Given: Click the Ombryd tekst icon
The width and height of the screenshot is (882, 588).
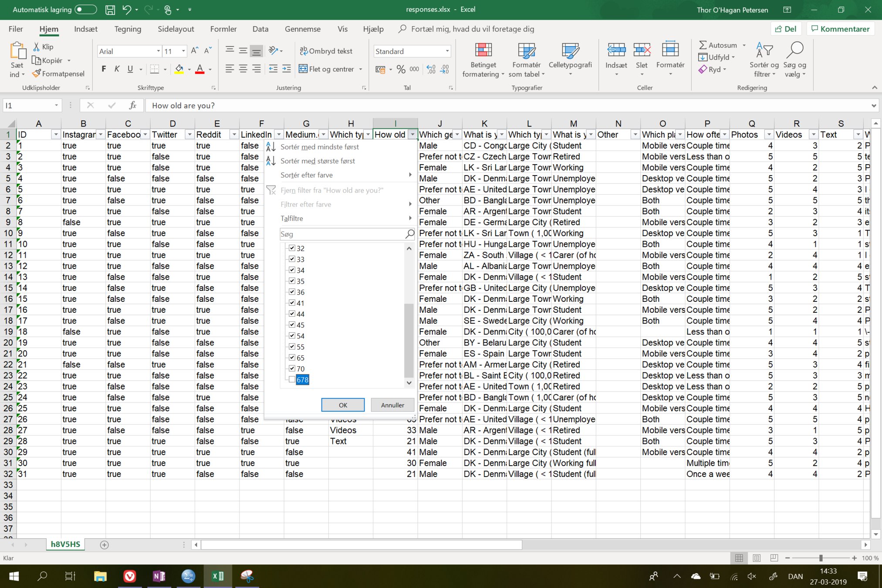Looking at the screenshot, I should pyautogui.click(x=304, y=51).
